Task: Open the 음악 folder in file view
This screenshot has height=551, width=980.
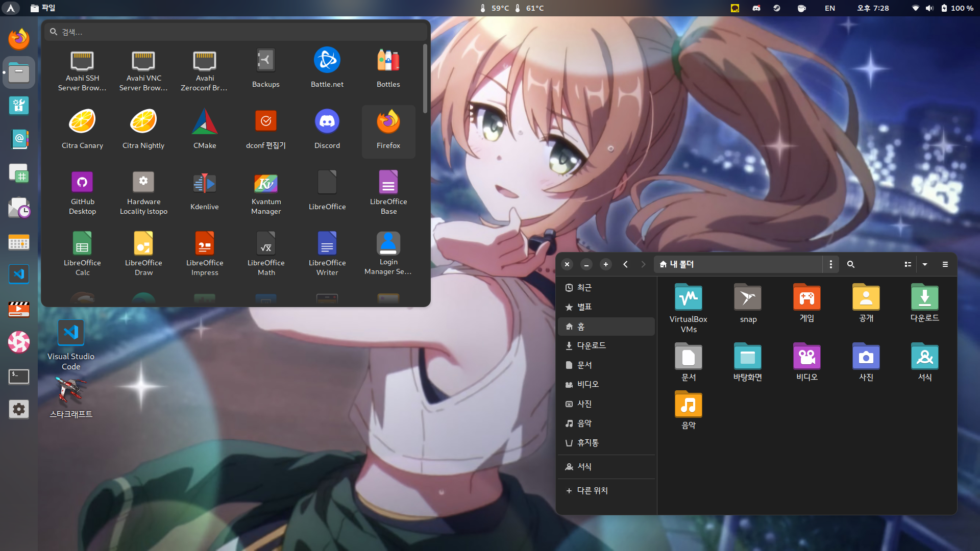Action: click(689, 410)
